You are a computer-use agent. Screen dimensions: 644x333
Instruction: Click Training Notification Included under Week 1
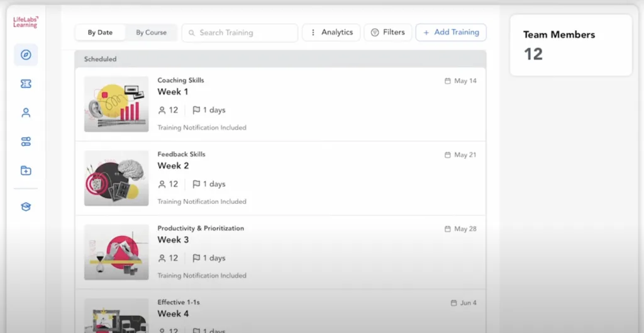(x=202, y=128)
